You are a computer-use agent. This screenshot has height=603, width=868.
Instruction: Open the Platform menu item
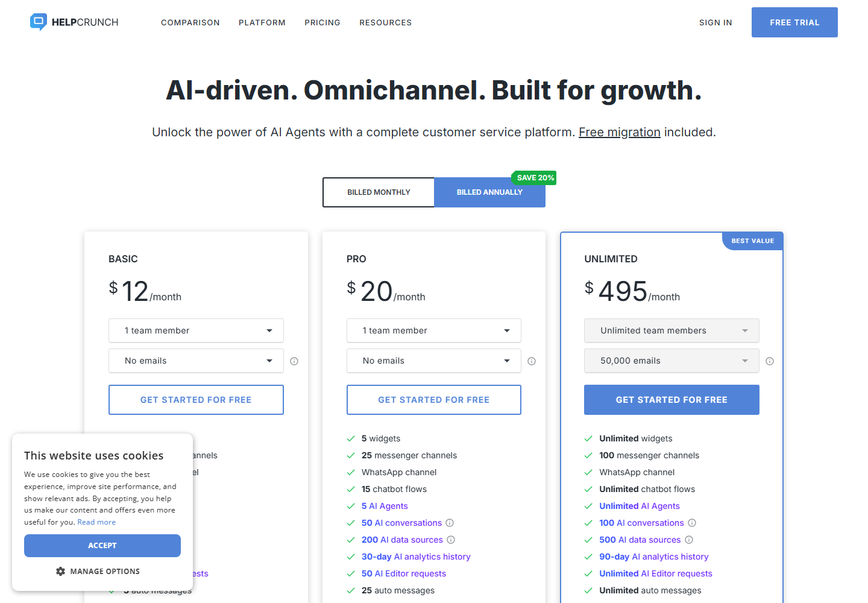coord(262,22)
